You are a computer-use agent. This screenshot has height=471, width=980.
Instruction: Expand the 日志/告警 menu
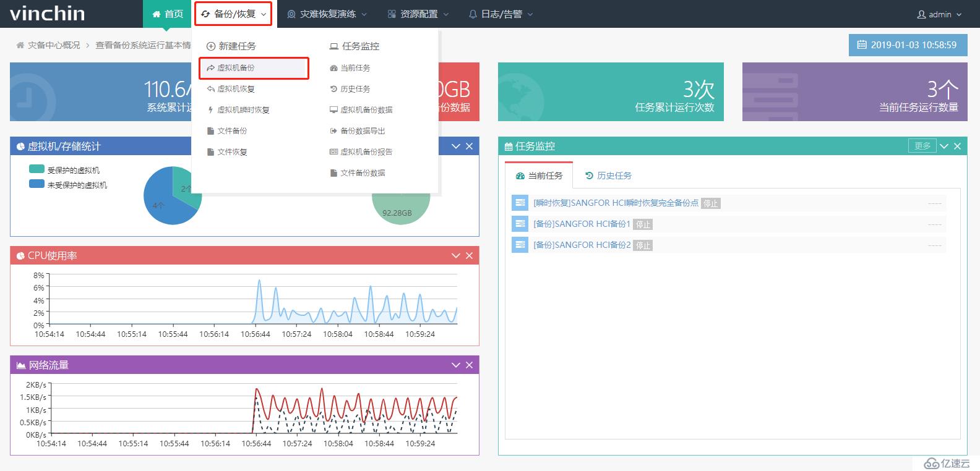501,14
